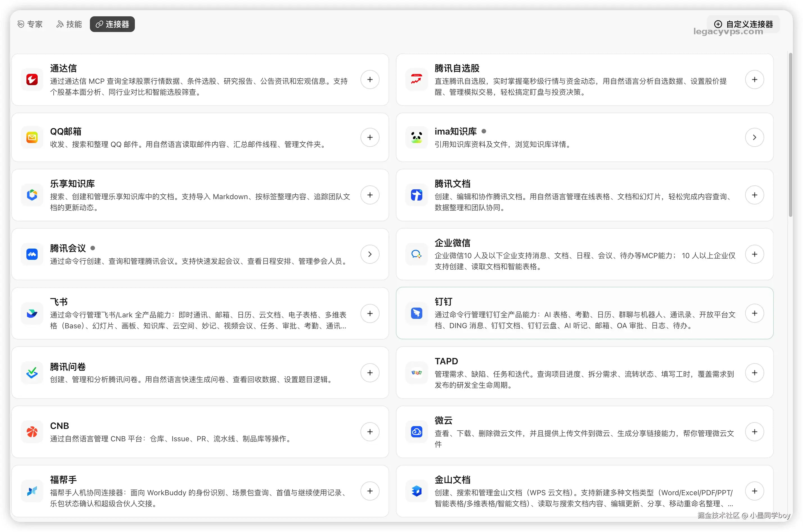Click the 腾讯自选股 app icon
The image size is (803, 532).
pos(417,80)
